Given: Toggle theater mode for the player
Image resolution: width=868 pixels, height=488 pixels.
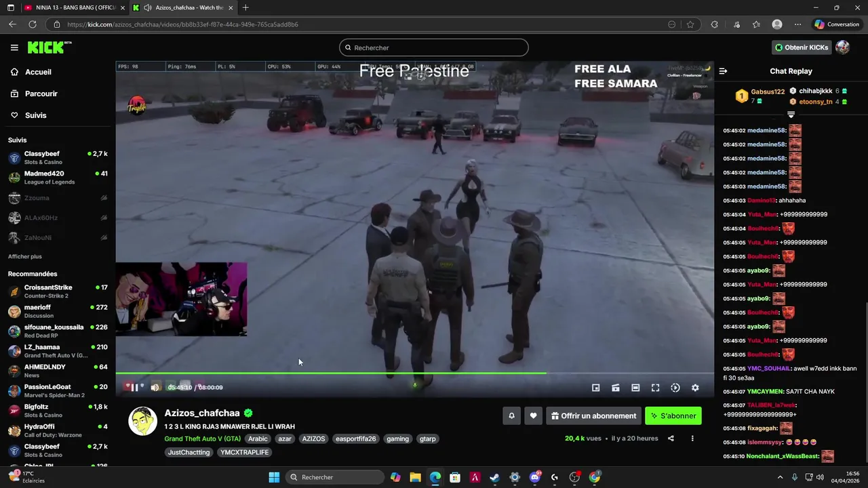Looking at the screenshot, I should point(635,388).
